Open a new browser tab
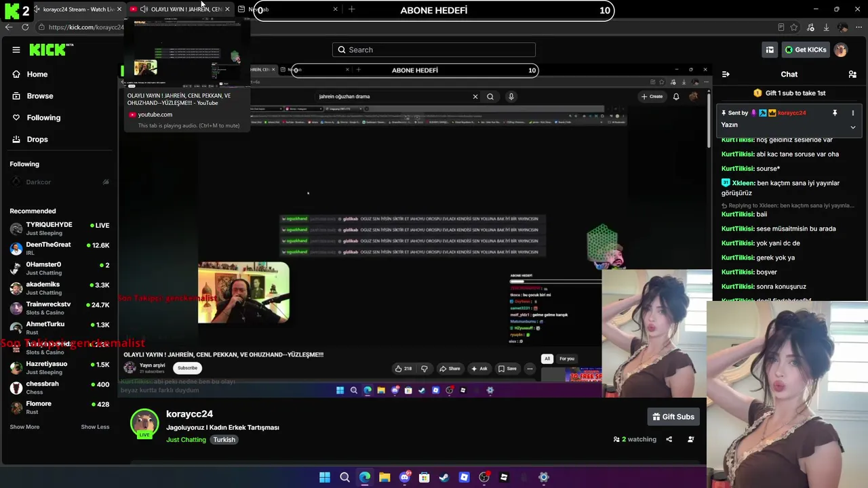Image resolution: width=868 pixels, height=488 pixels. tap(351, 9)
